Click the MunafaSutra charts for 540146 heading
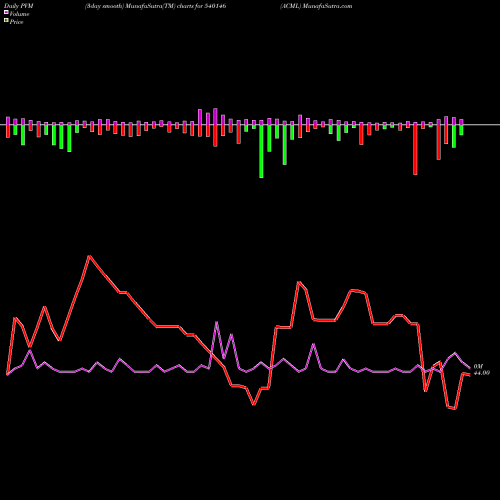 [155, 6]
